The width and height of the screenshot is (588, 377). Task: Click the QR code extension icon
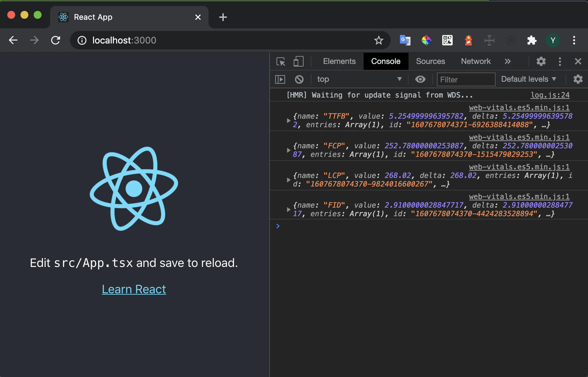447,41
